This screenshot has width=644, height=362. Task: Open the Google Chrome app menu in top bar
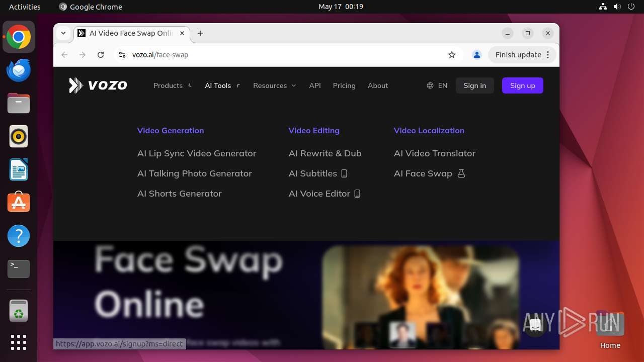tap(91, 7)
